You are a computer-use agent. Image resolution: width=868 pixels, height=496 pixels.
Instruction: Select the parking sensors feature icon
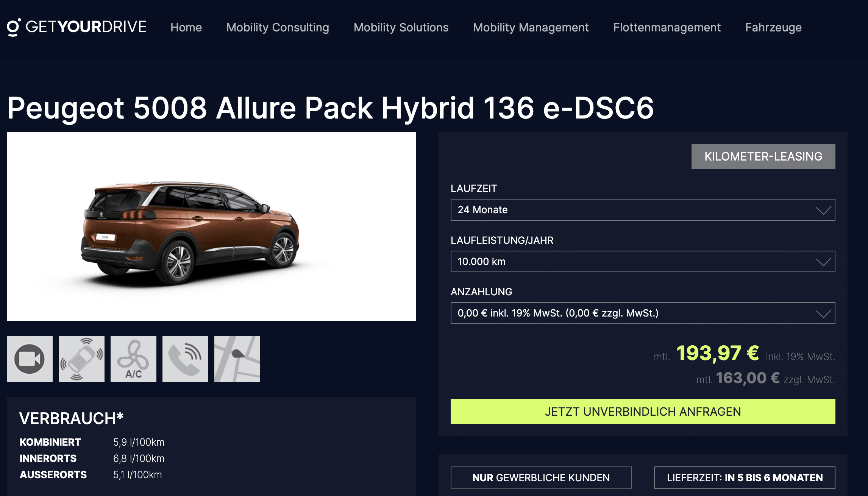[x=81, y=359]
